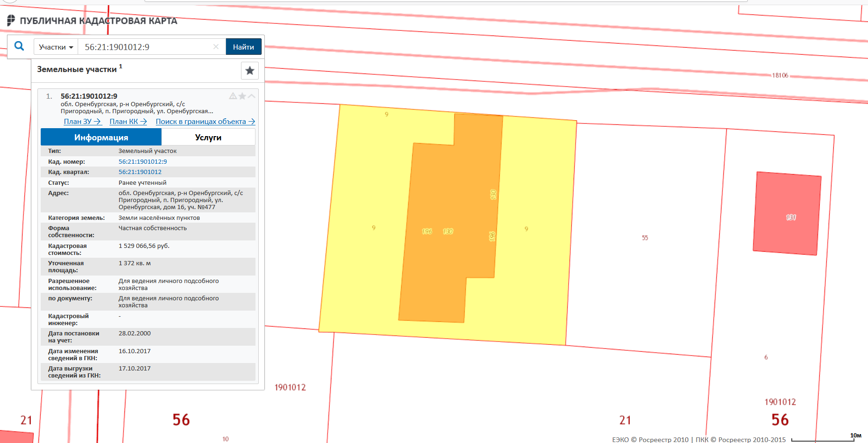
Task: Follow the Поиск в границах объекта link
Action: click(205, 122)
